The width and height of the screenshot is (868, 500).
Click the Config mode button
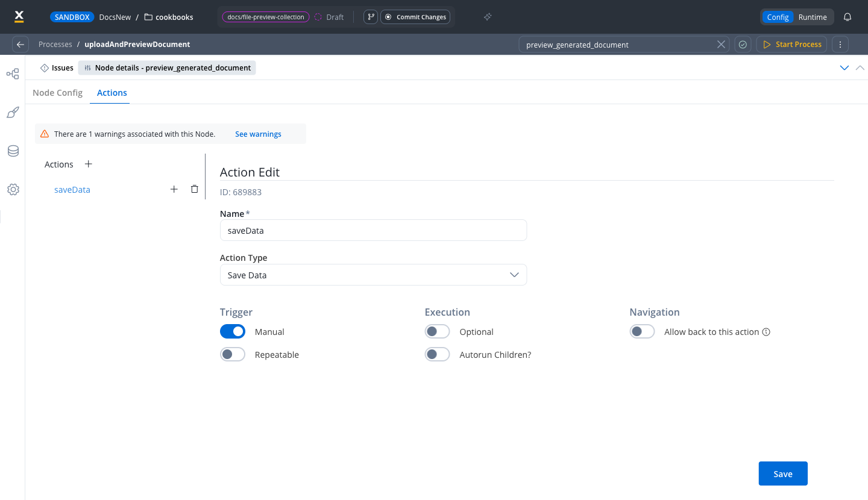(x=778, y=17)
